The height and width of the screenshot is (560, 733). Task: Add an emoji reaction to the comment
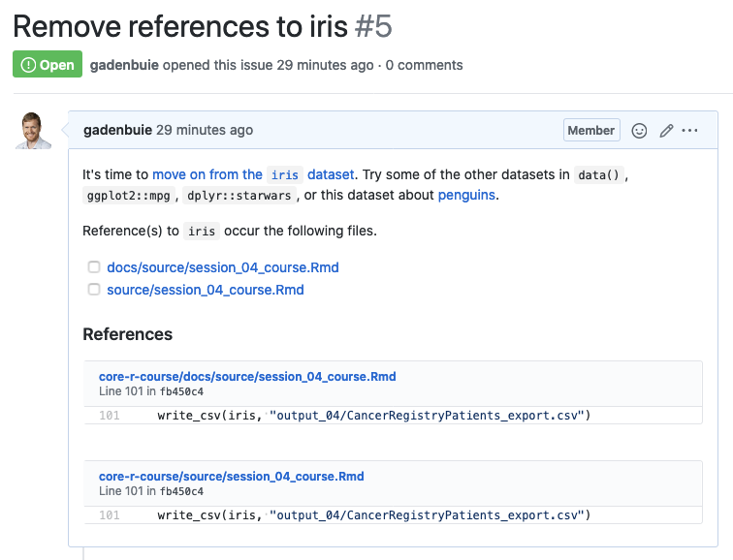[x=639, y=131]
